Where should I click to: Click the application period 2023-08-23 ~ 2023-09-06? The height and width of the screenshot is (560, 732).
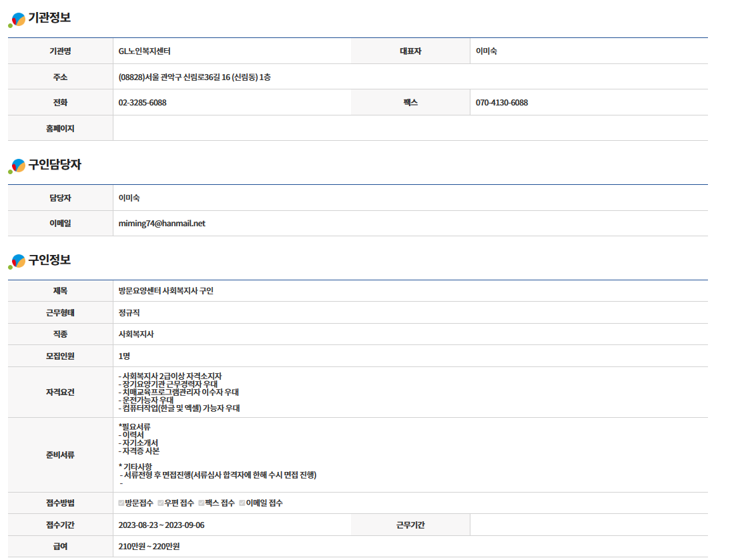[x=161, y=525]
